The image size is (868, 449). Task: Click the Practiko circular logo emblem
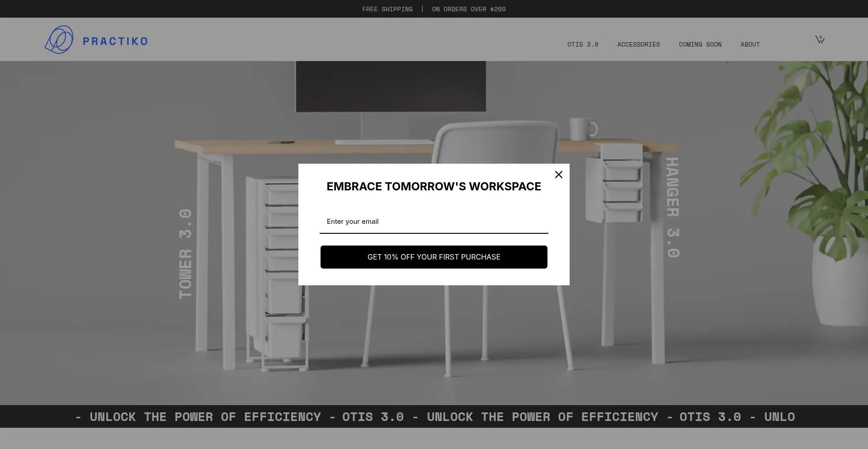tap(59, 40)
